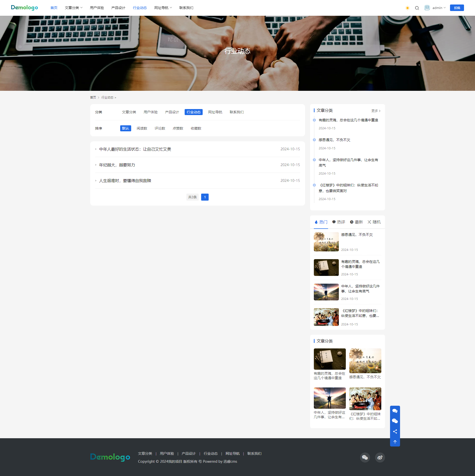Open the floating chat bubble icon
The height and width of the screenshot is (476, 475).
point(395,411)
